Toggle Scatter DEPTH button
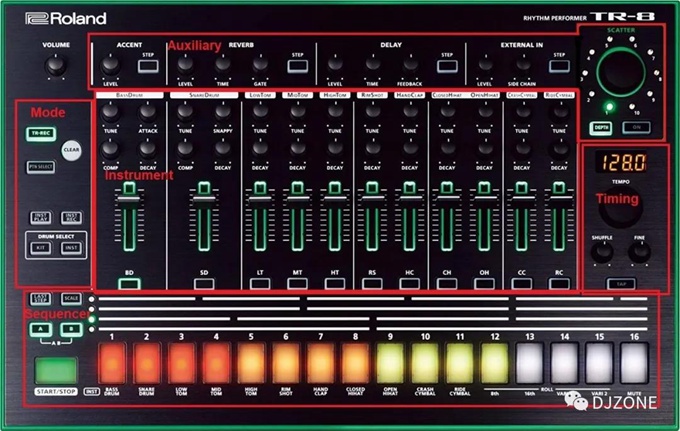680x431 pixels. [601, 128]
